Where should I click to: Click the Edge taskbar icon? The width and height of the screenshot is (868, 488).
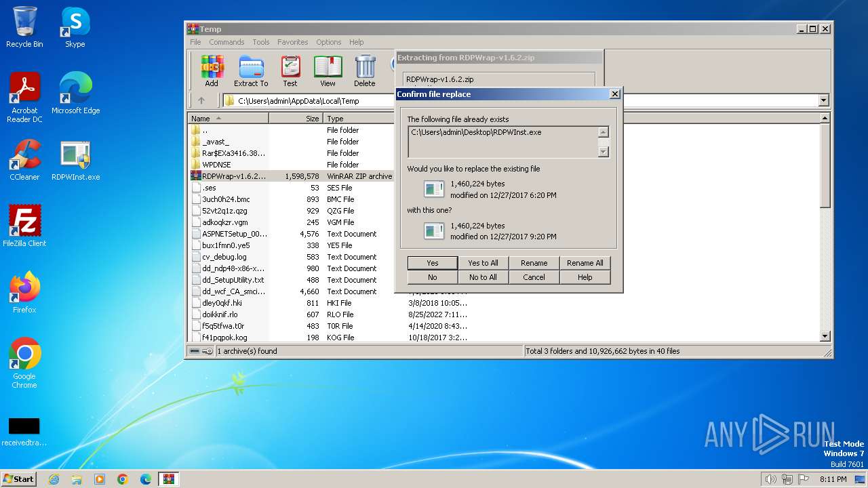point(146,479)
